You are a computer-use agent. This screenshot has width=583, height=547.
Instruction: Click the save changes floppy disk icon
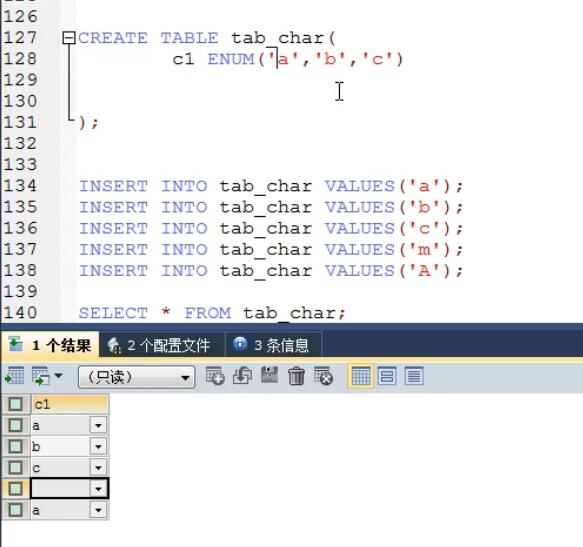(x=270, y=376)
